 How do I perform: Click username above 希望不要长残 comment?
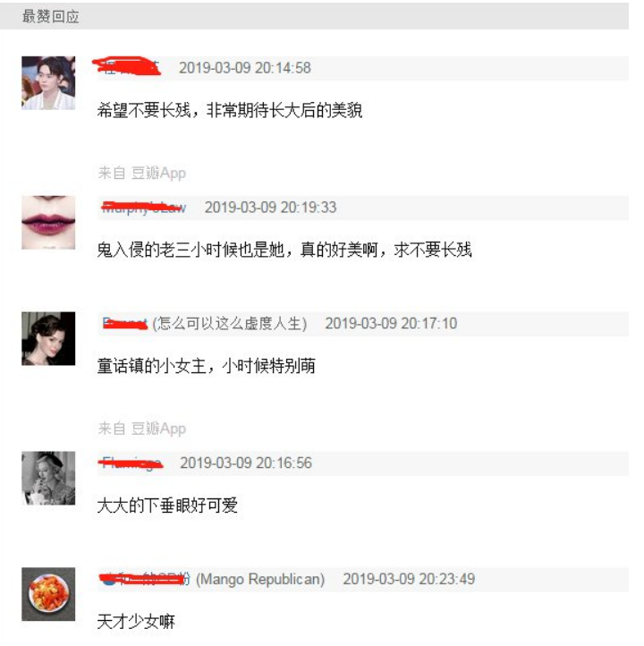pos(129,67)
